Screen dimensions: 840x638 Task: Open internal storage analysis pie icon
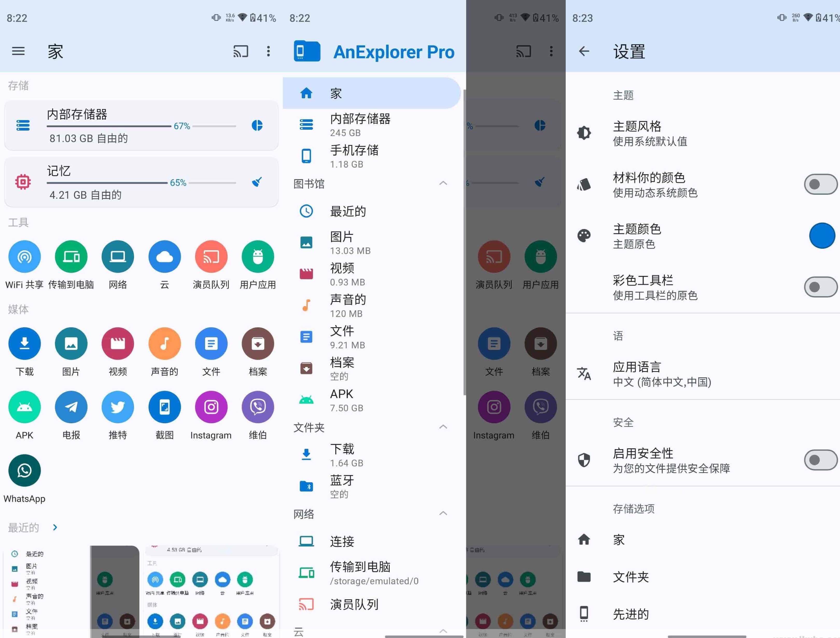(257, 126)
